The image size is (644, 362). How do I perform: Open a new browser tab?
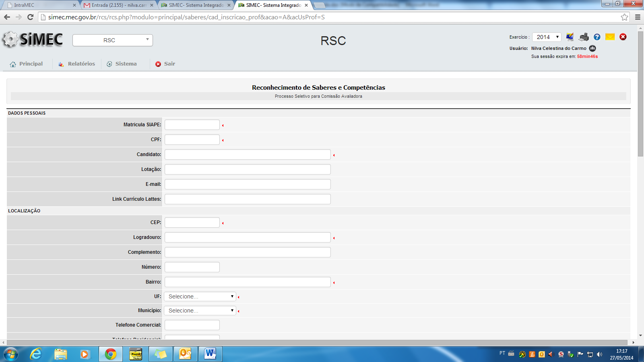319,5
